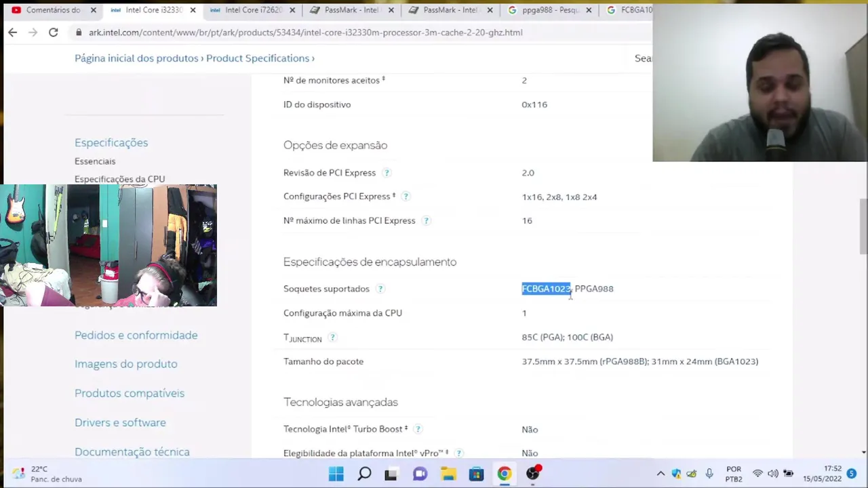The image size is (868, 488).
Task: Open the volume control in the tray
Action: [x=772, y=474]
